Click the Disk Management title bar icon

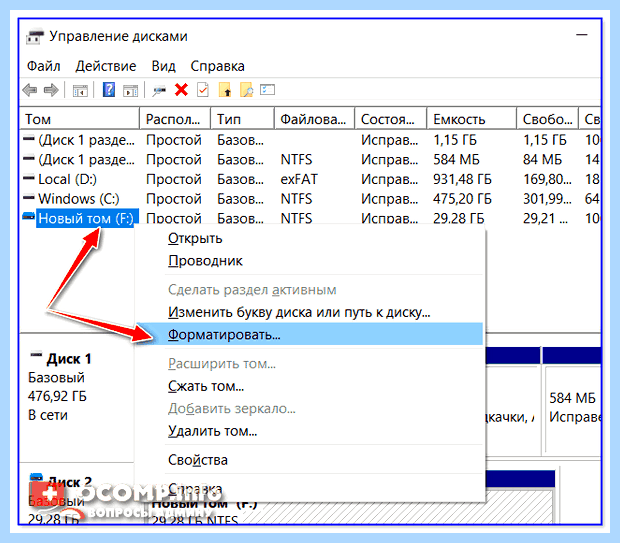[x=34, y=36]
